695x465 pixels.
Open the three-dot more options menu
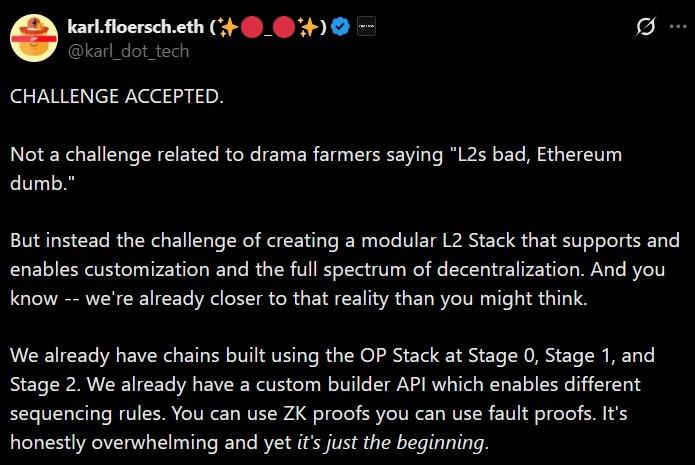tap(676, 30)
